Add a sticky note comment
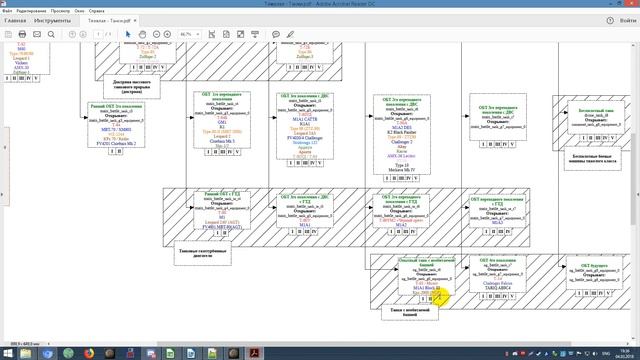The image size is (640, 360). (x=276, y=34)
